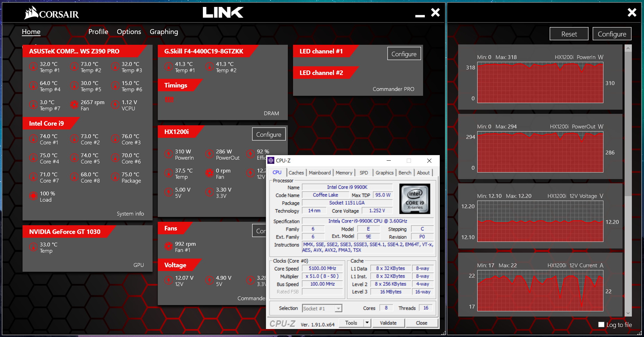
Task: Select the Core #1 temperature icon
Action: [33, 138]
